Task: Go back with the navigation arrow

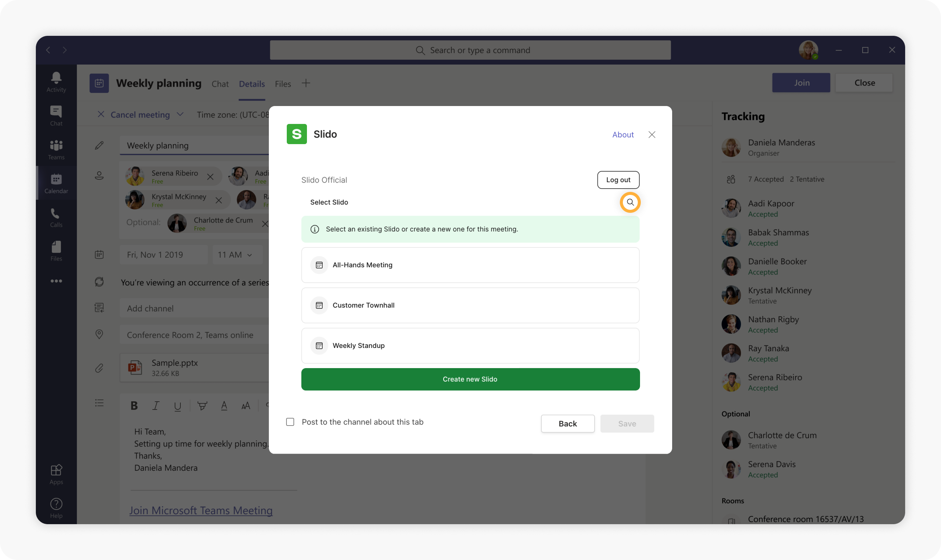Action: click(48, 50)
